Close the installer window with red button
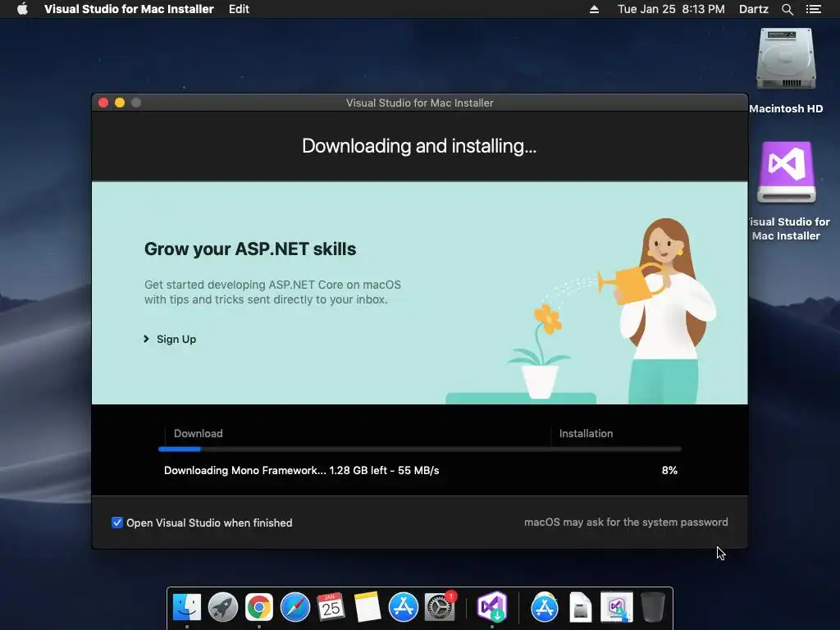Screen dimensions: 840x630 click(x=103, y=103)
